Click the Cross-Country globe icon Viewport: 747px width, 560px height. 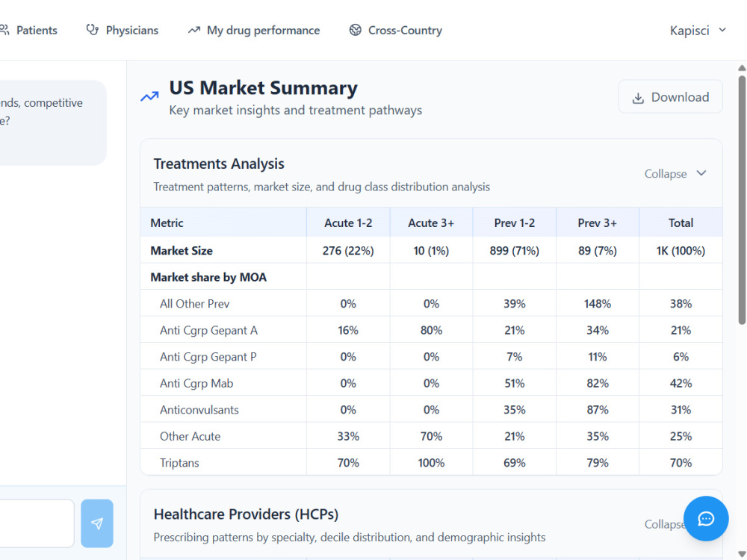click(356, 30)
